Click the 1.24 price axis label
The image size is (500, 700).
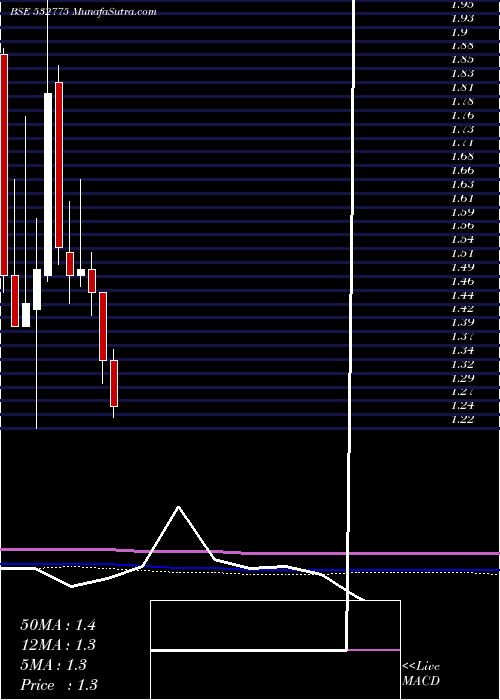point(462,405)
